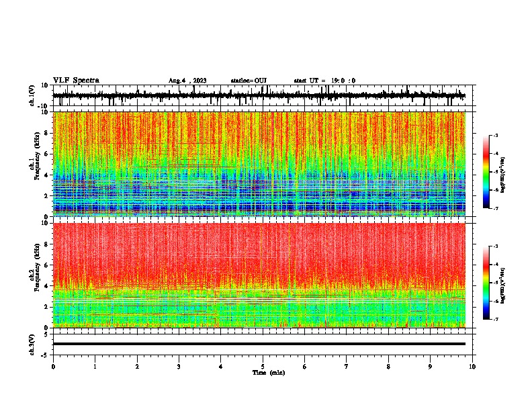Click the 'station=OUJ' label

[249, 81]
